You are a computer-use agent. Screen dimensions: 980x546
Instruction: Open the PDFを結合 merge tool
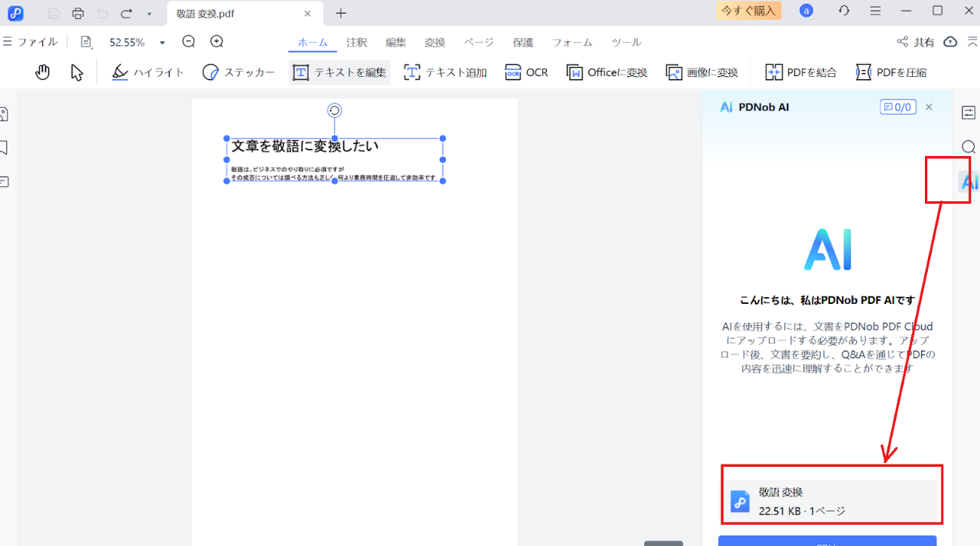(x=801, y=72)
